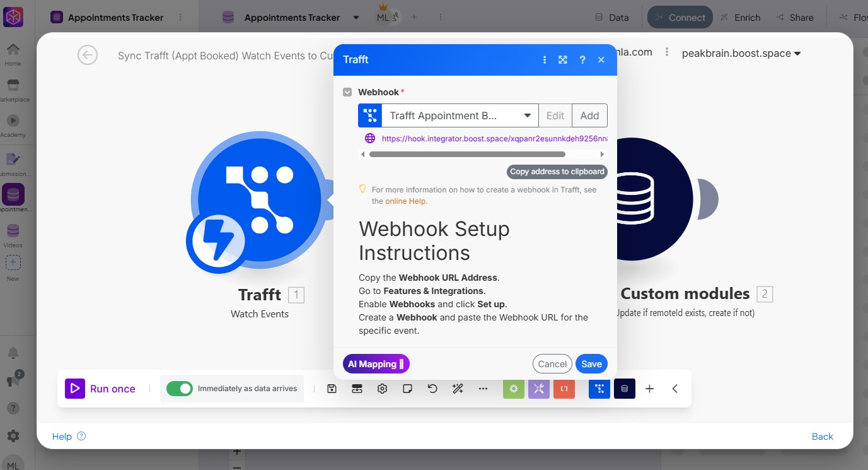Viewport: 868px width, 470px height.
Task: Open sidebar question mark help icon
Action: 13,408
